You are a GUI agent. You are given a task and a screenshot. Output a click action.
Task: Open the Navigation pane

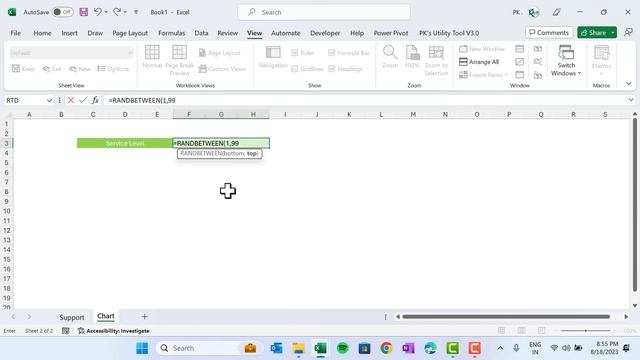[x=273, y=57]
